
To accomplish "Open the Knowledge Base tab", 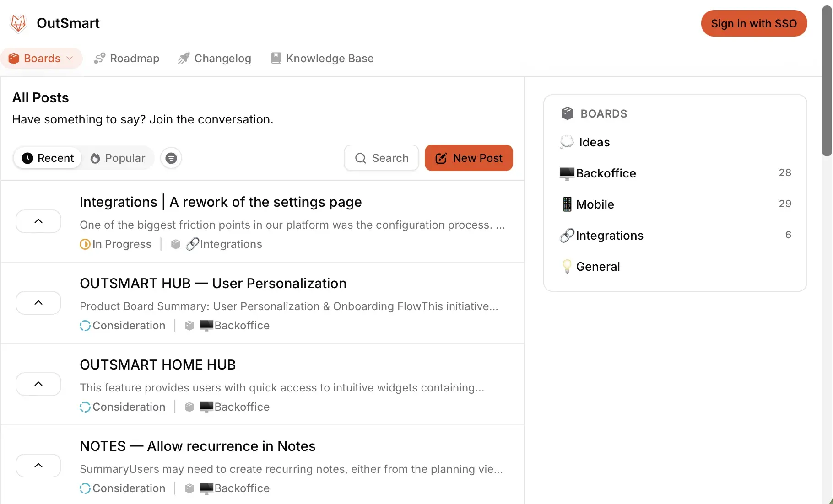I will [322, 59].
